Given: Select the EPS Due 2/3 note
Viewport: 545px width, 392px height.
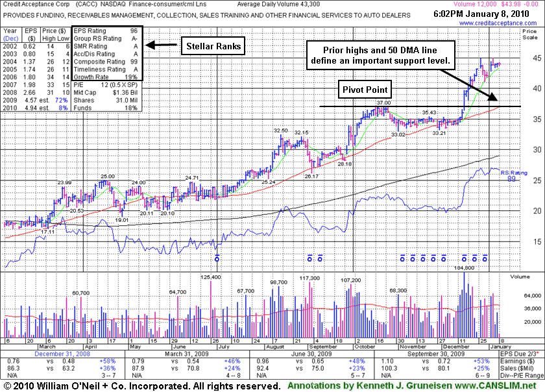Looking at the screenshot, I should [x=520, y=354].
